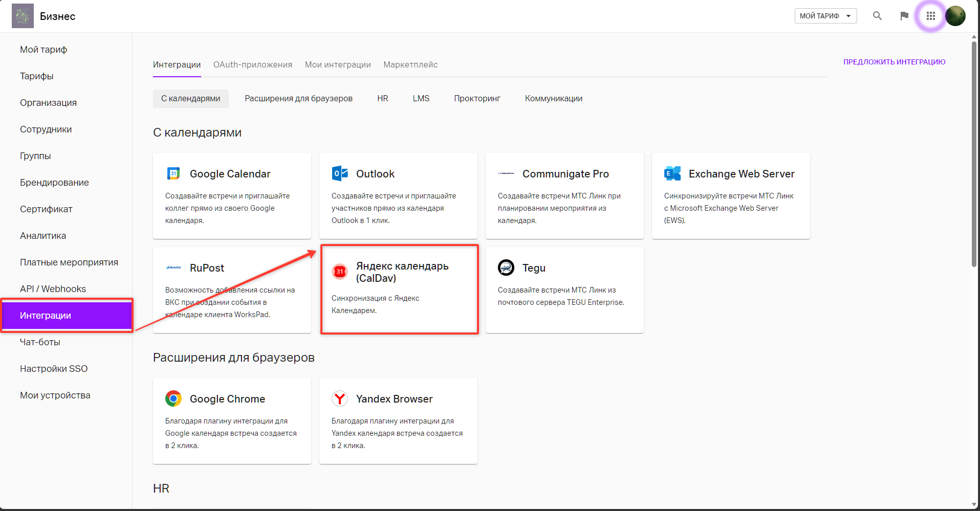Image resolution: width=980 pixels, height=511 pixels.
Task: Open the Яндекс календарь (CalDav) card title
Action: click(402, 272)
